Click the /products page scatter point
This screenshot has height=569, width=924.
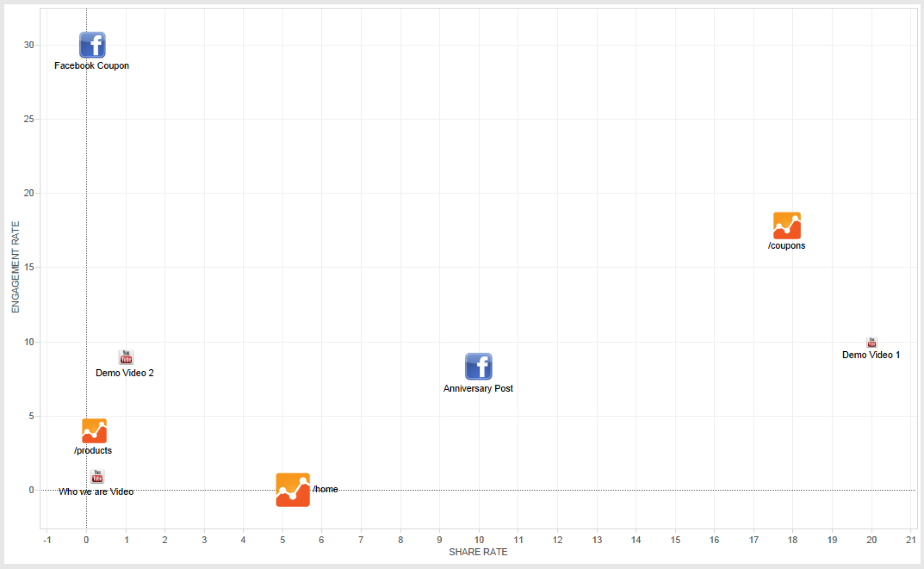coord(94,431)
